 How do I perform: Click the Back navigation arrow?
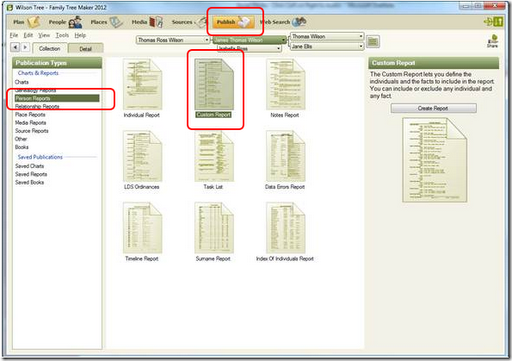click(15, 47)
